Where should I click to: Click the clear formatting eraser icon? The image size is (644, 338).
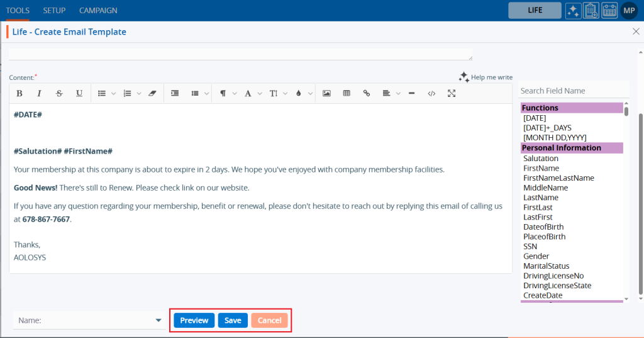tap(152, 93)
